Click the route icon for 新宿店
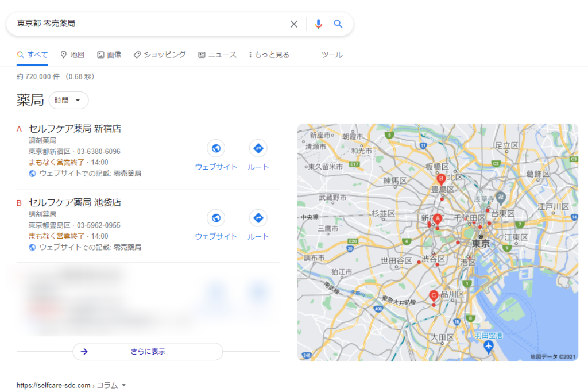The height and width of the screenshot is (392, 588). [258, 148]
